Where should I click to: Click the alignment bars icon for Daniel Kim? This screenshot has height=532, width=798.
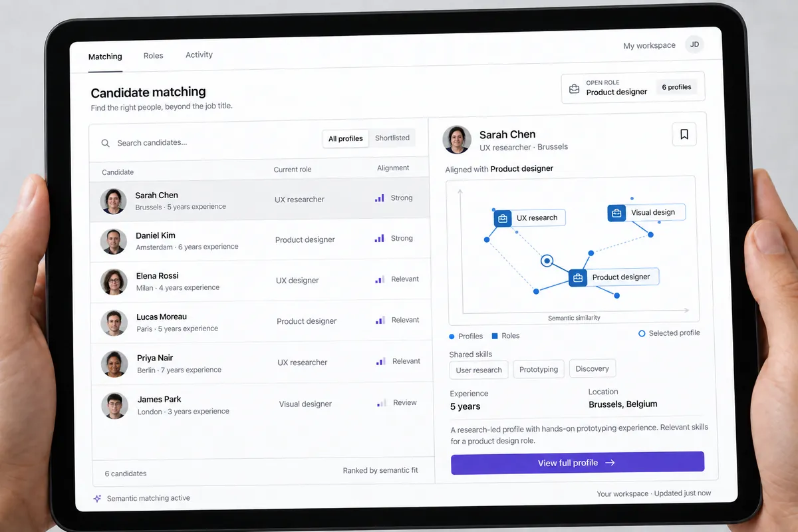[380, 238]
